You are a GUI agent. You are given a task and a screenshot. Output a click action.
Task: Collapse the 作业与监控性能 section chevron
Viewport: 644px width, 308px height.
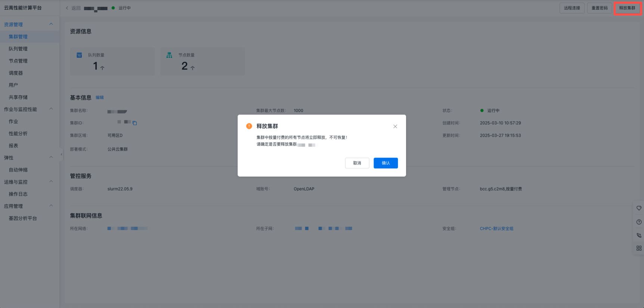click(51, 109)
